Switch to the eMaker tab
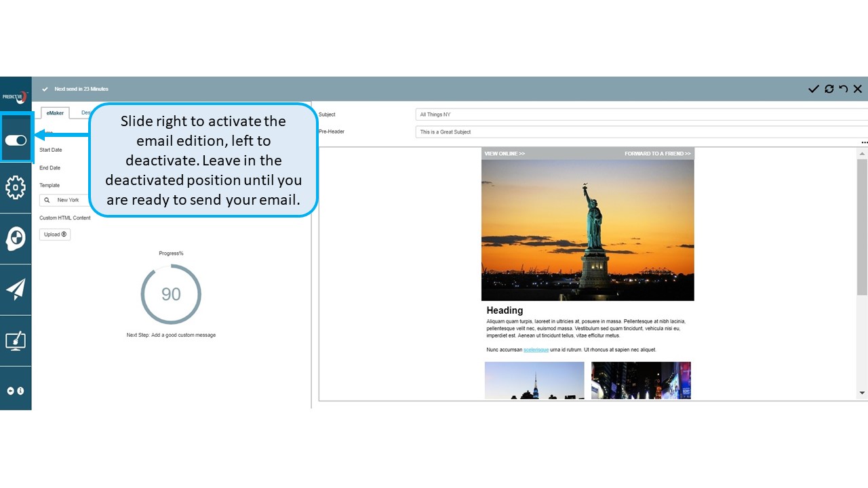Image resolution: width=868 pixels, height=488 pixels. 55,113
